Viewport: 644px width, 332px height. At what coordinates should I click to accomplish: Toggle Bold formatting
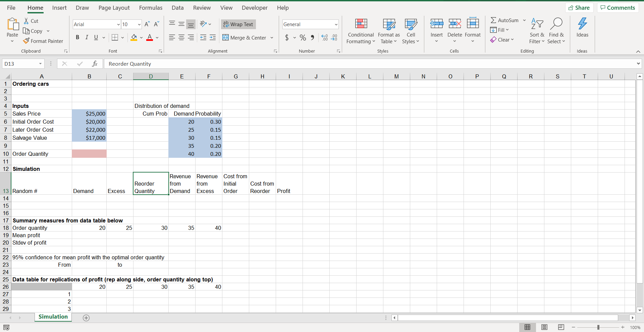coord(77,38)
